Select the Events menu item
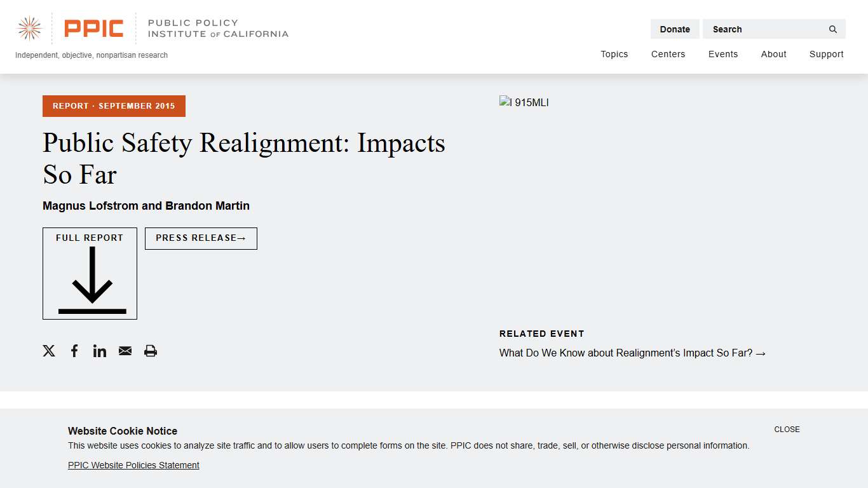 (723, 54)
